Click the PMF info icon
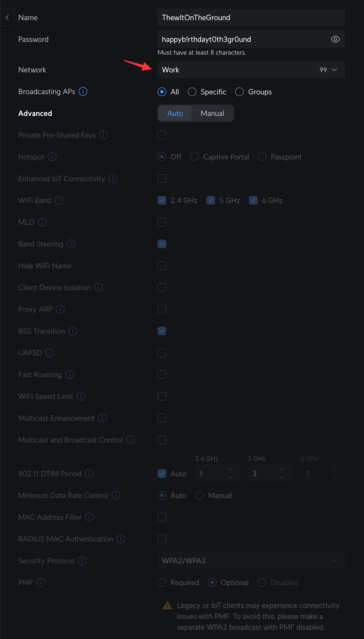364x639 pixels. click(x=41, y=582)
